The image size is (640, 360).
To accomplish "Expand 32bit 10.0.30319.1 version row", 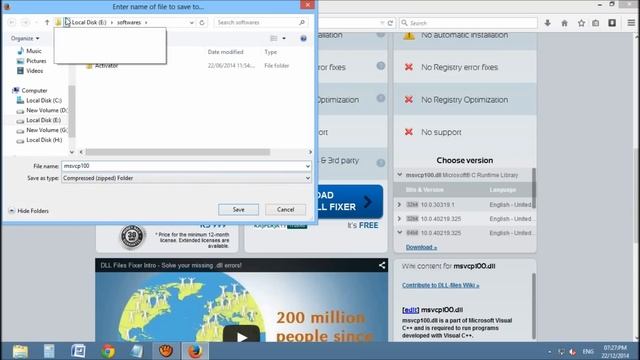I will (x=400, y=204).
